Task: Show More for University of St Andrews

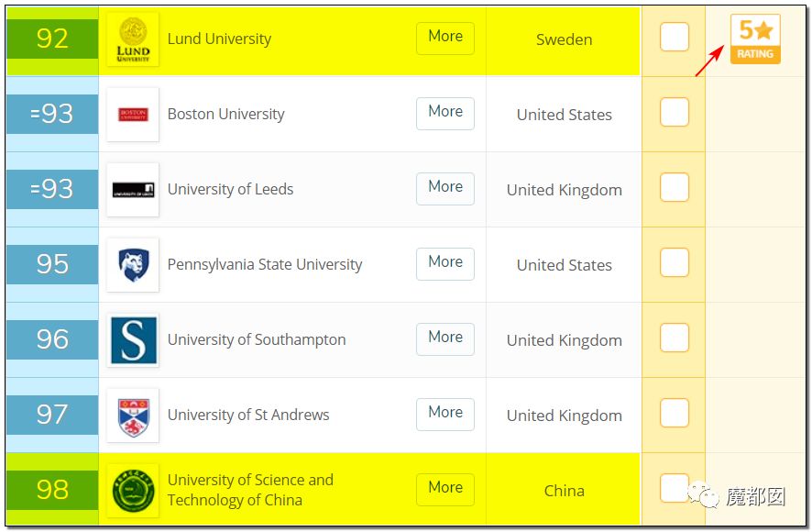Action: tap(445, 415)
